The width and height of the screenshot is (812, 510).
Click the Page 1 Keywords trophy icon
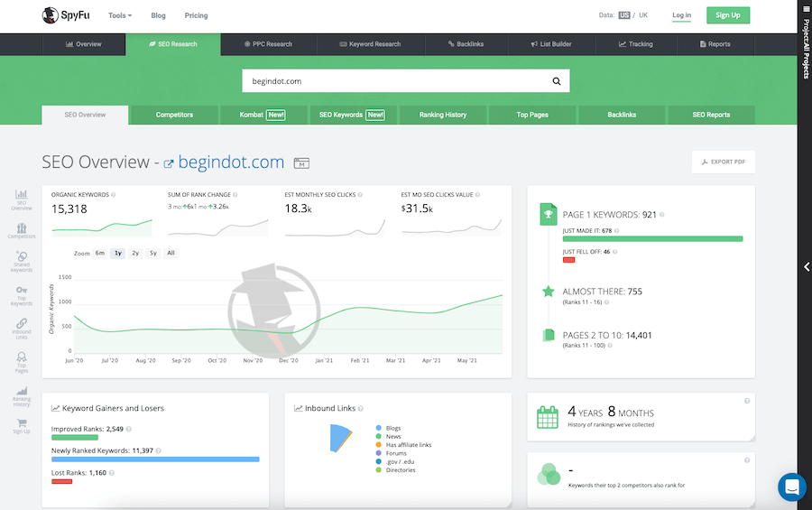click(548, 214)
